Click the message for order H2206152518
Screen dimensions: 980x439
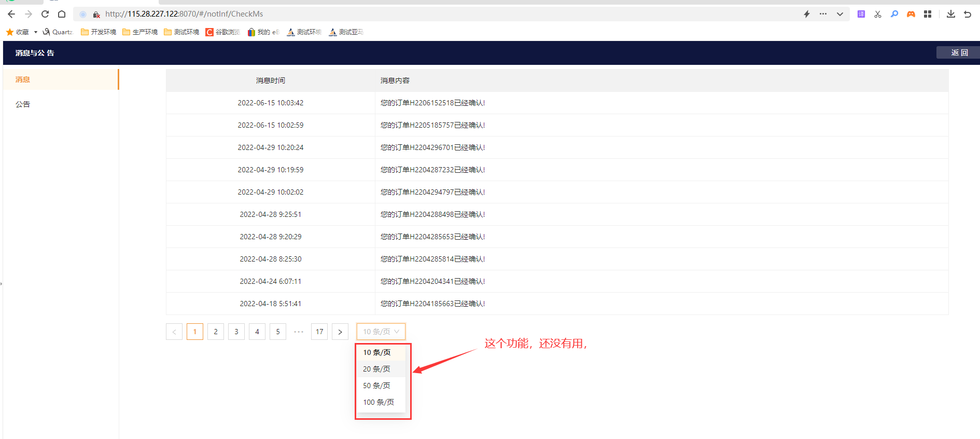[x=433, y=103]
